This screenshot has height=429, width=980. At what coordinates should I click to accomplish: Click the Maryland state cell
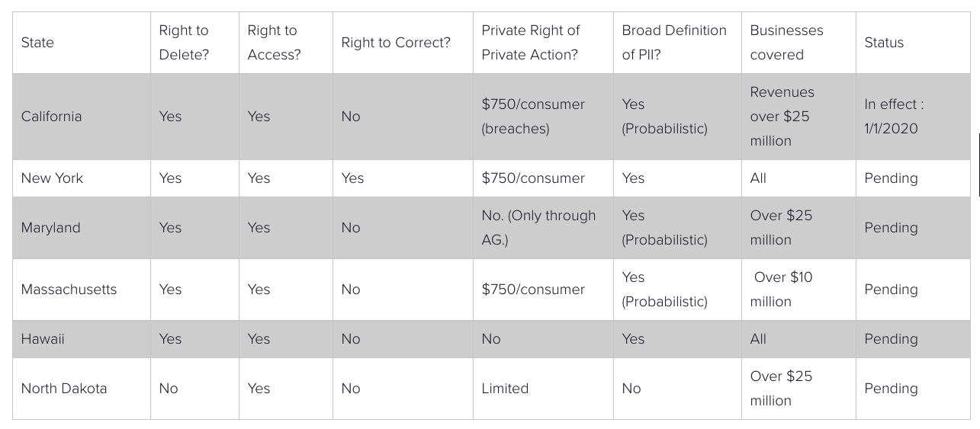82,228
